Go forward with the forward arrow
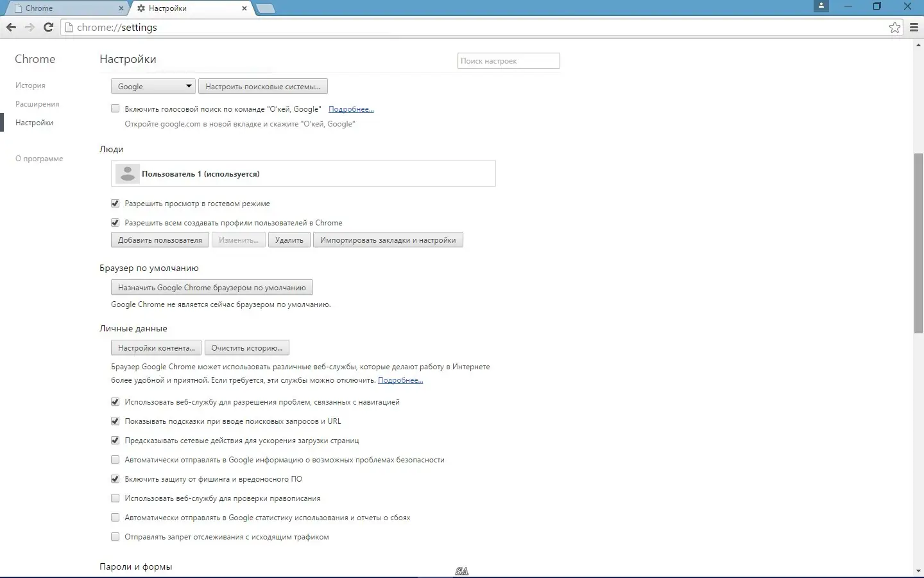924x578 pixels. (30, 28)
